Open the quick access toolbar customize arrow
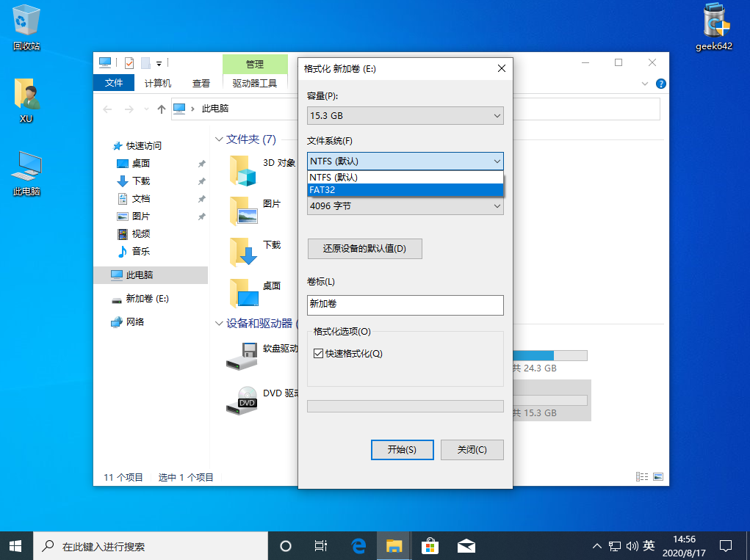 pyautogui.click(x=159, y=63)
